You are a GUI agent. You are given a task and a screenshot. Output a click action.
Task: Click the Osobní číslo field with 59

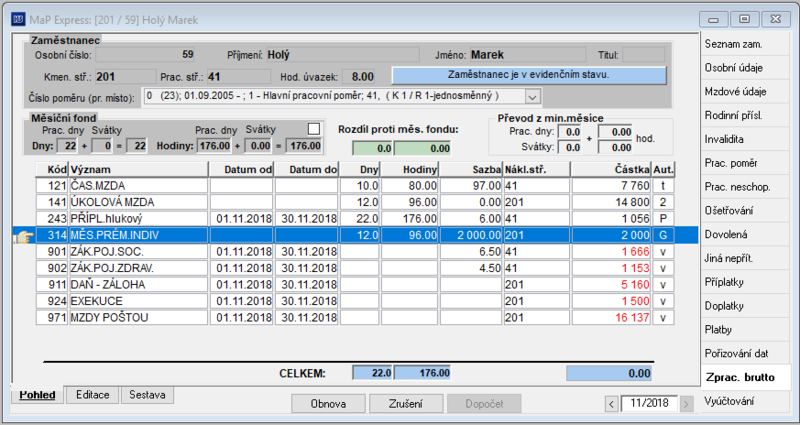click(x=145, y=55)
